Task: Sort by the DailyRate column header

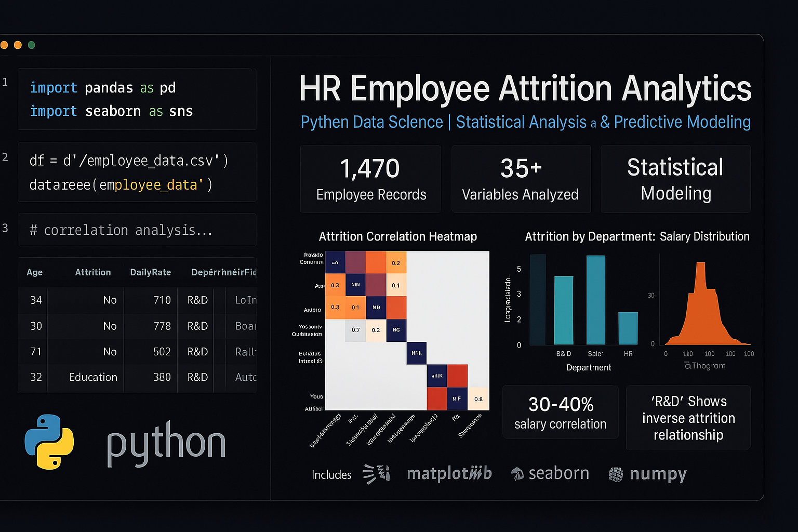Action: (150, 272)
